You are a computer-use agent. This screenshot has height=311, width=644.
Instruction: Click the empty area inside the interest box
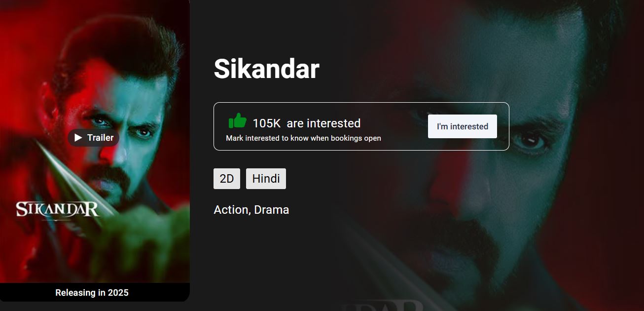[404, 126]
